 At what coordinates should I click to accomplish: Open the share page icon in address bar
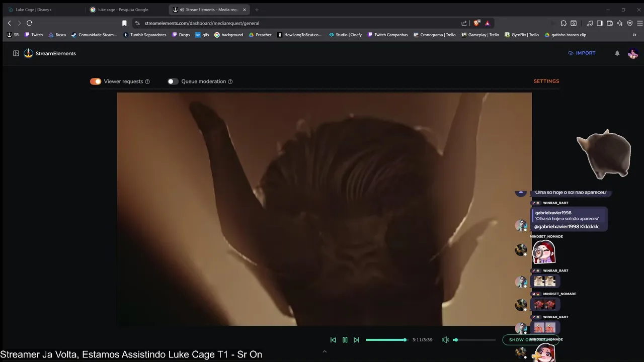(464, 23)
